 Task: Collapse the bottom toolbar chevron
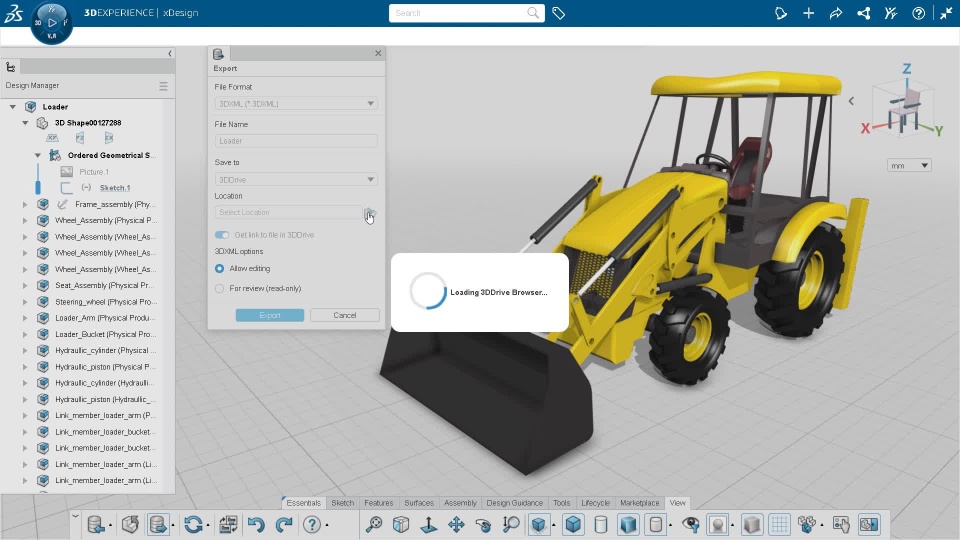point(75,516)
